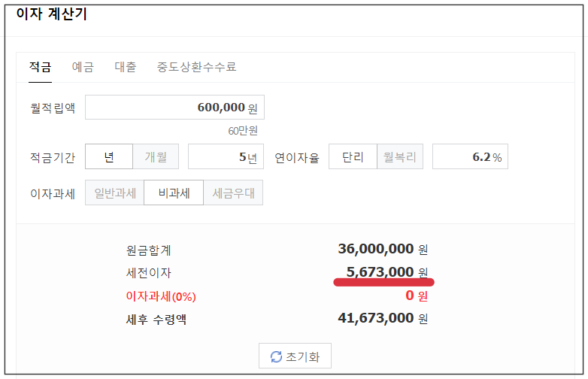This screenshot has height=379, width=588.
Task: Click the refresh icon on 초기화 button
Action: (x=276, y=356)
